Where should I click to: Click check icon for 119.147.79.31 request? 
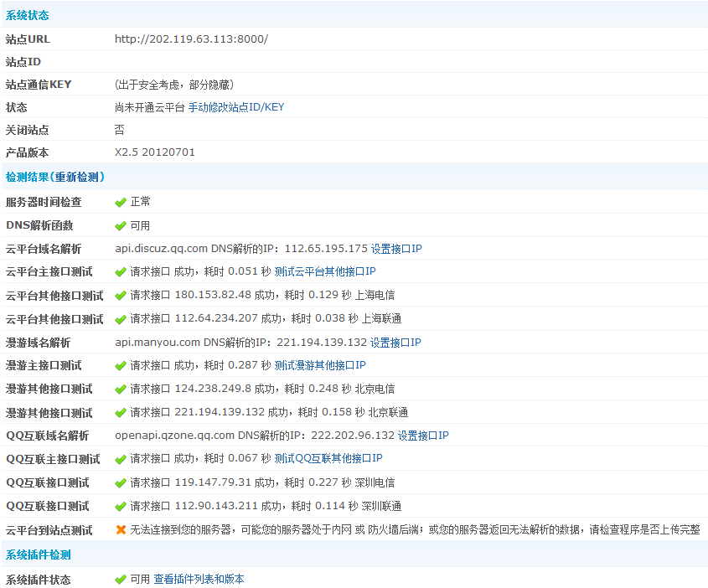(121, 482)
